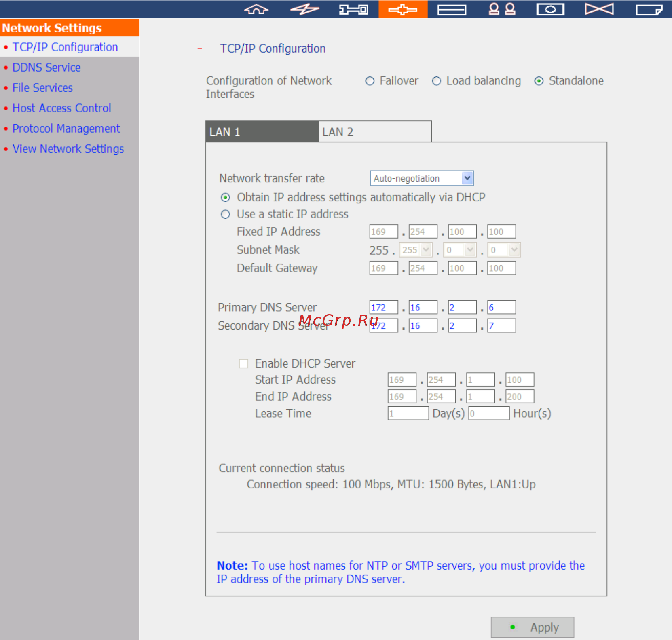Viewport: 672px width, 640px height.
Task: Click Fixed IP Address last octet field
Action: (501, 232)
